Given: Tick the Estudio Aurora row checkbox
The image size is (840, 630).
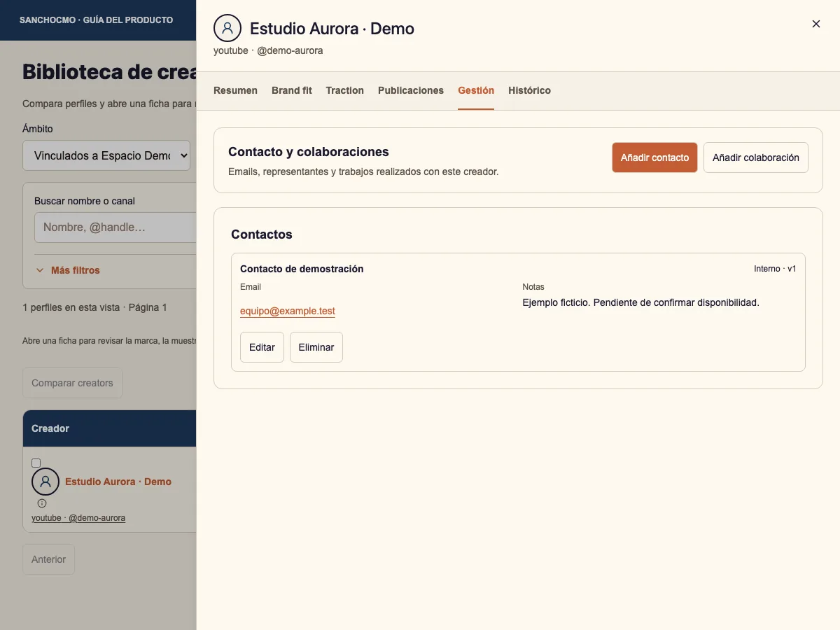Looking at the screenshot, I should [36, 463].
